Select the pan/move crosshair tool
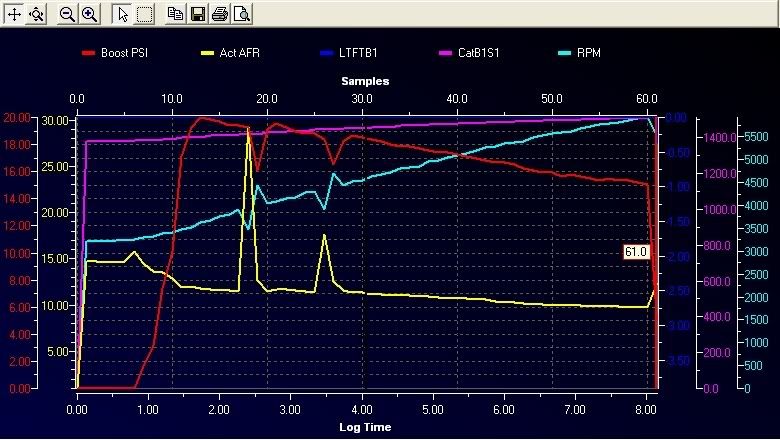 [x=15, y=14]
